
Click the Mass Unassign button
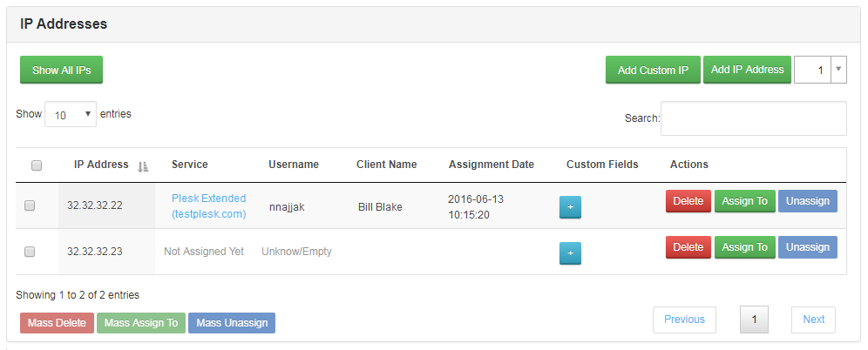coord(232,323)
